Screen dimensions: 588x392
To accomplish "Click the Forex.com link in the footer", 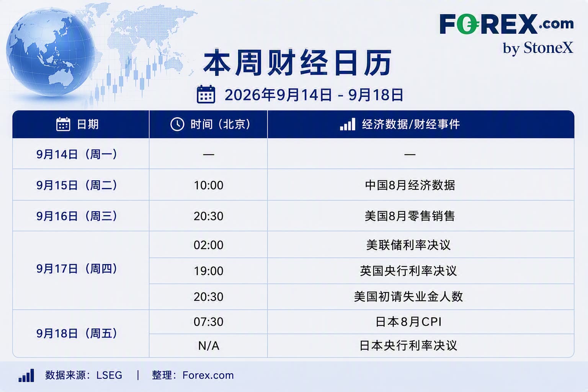I will pos(208,375).
